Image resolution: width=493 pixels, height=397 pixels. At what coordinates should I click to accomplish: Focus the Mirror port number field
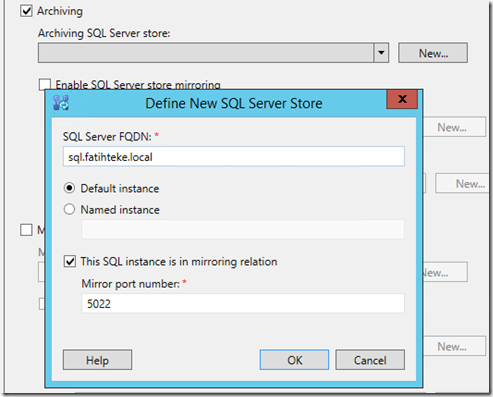pyautogui.click(x=243, y=303)
